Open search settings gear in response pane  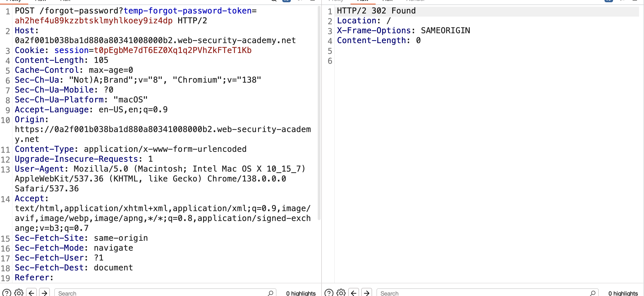tap(341, 293)
